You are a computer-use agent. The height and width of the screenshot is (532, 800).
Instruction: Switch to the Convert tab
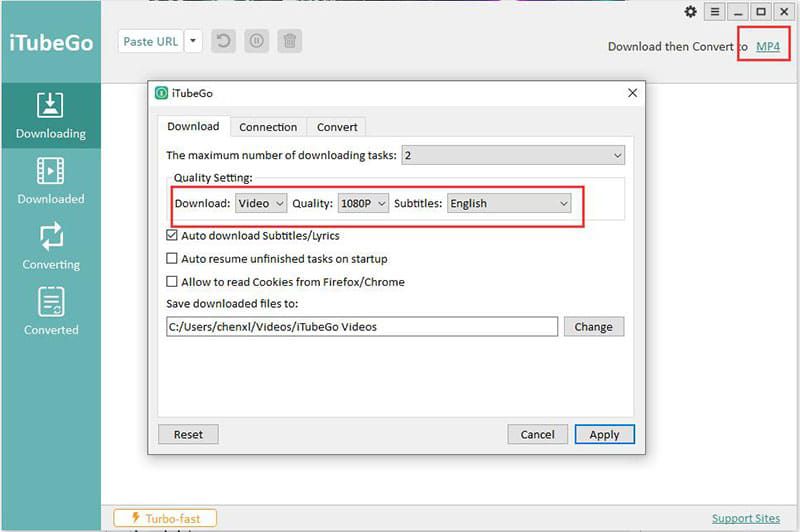(x=337, y=127)
